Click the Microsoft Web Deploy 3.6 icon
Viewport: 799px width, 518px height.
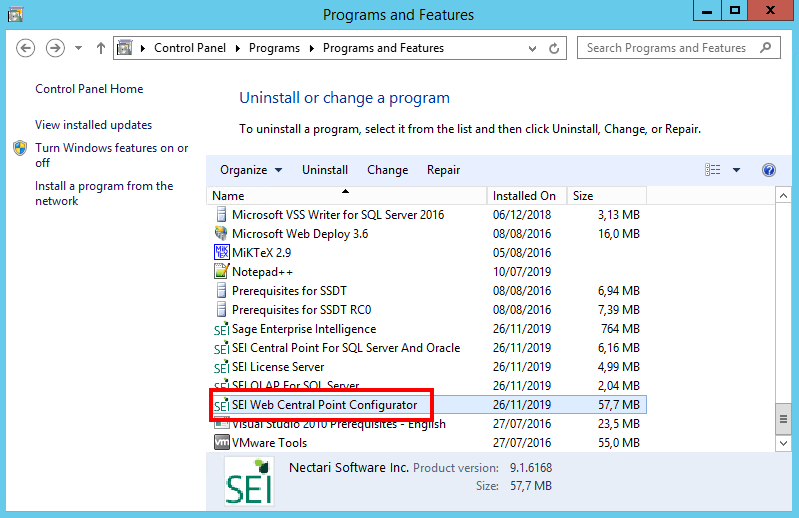222,234
